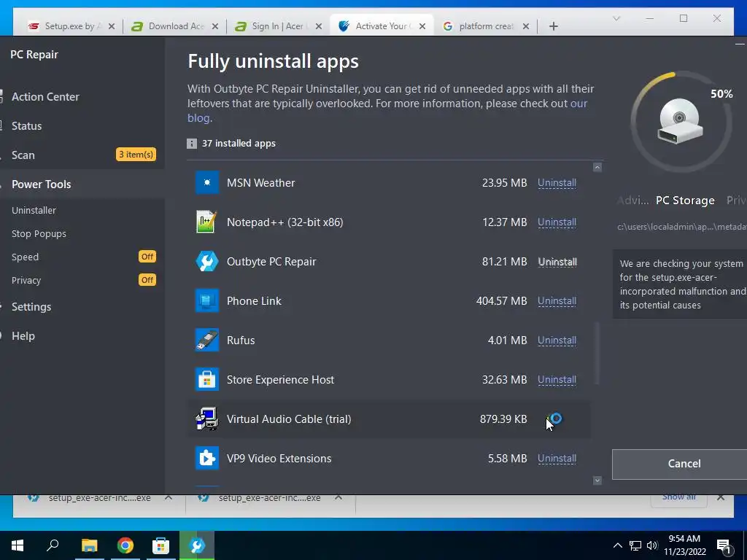Switch to Setup.exe browser tab
747x560 pixels.
(x=71, y=26)
